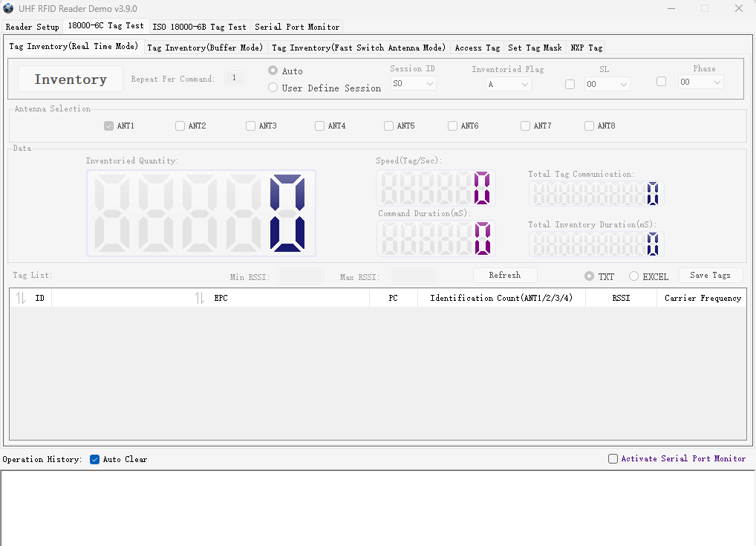
Task: Select User Define Session radio button
Action: [273, 88]
